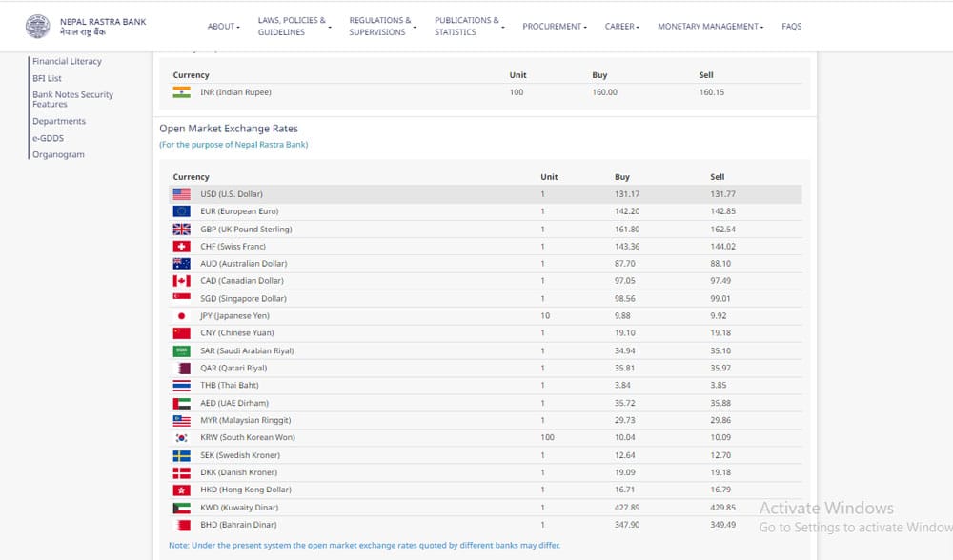Click the US flag icon beside USD

tap(181, 194)
